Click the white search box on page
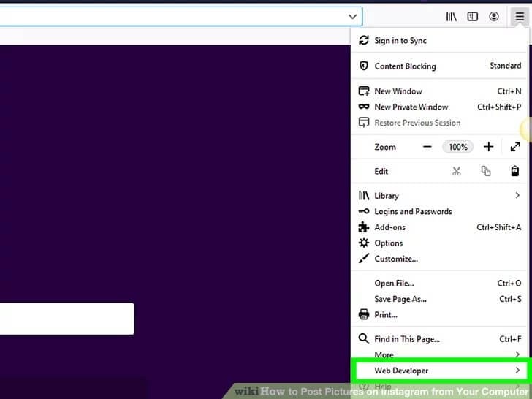 click(66, 319)
